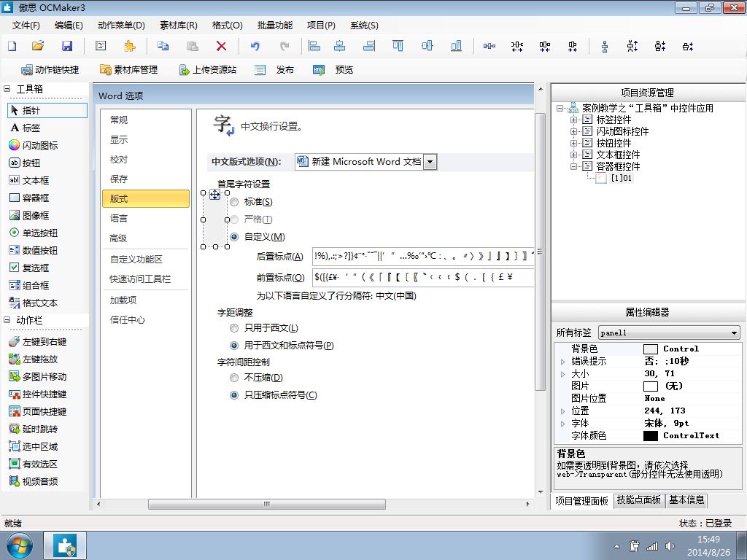Open the 文件(F) menu
This screenshot has height=560, width=747.
[26, 26]
